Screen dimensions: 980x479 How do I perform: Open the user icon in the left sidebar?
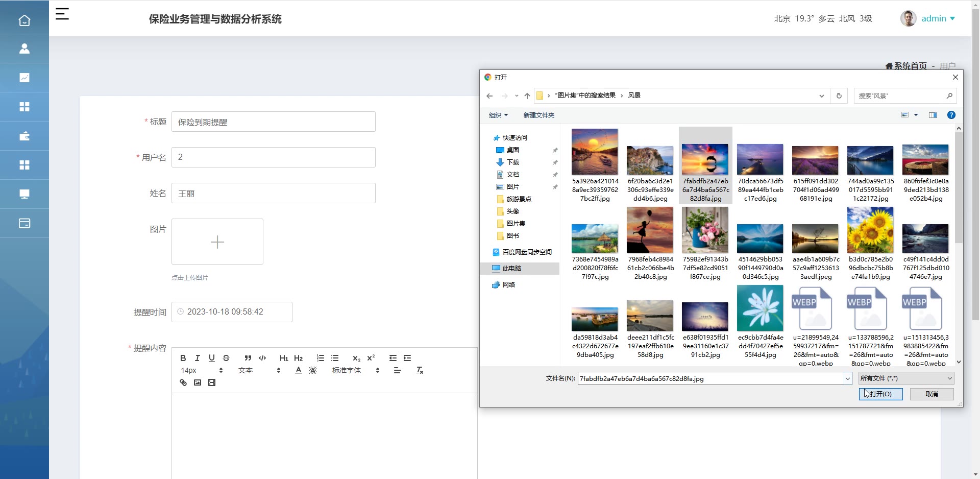(x=24, y=49)
